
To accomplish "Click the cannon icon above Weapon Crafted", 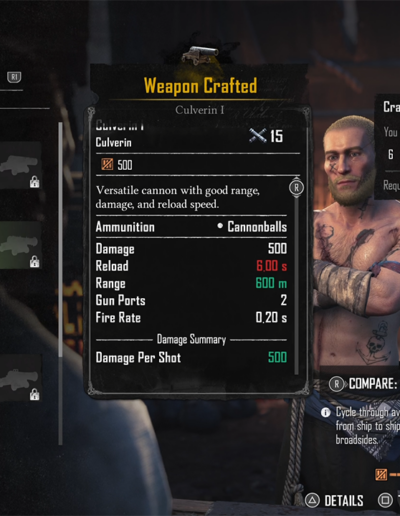I will click(200, 54).
